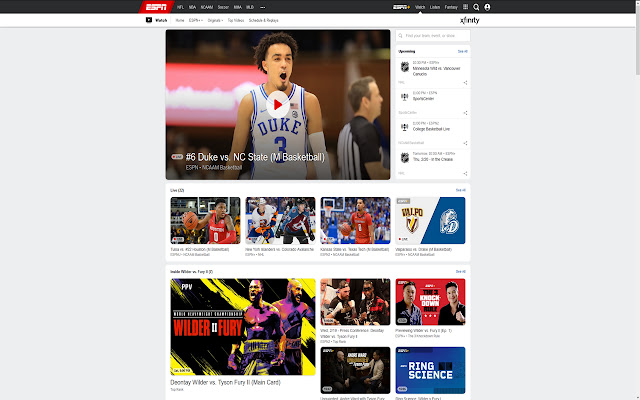Image resolution: width=640 pixels, height=400 pixels.
Task: Open The 3 Knockdown Rule thumbnail
Action: coord(430,302)
